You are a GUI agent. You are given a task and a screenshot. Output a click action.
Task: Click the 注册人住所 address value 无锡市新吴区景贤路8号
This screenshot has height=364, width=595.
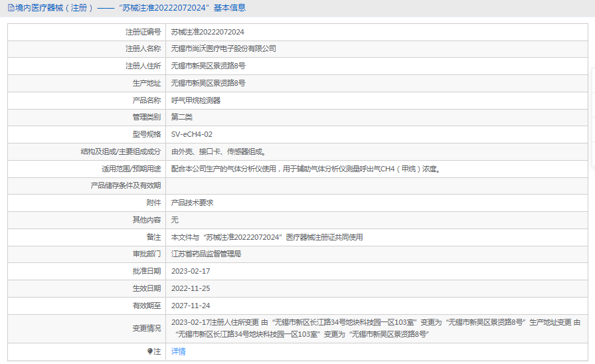tap(209, 66)
